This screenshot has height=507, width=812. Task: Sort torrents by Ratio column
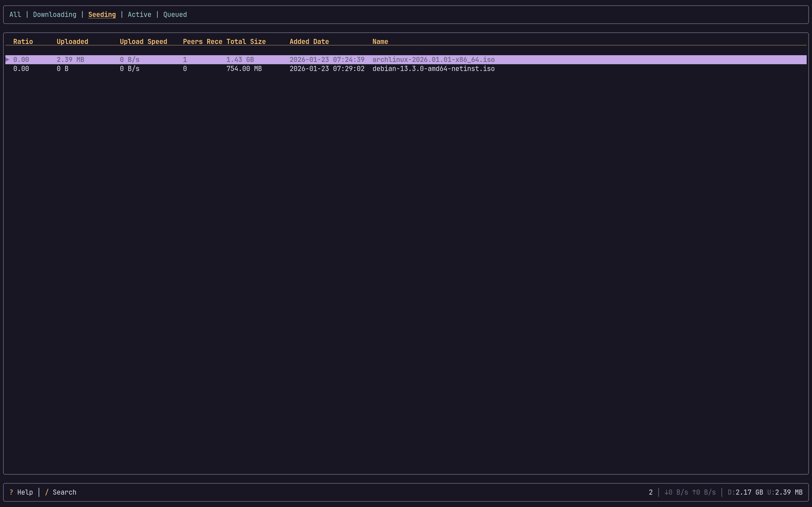click(x=23, y=41)
